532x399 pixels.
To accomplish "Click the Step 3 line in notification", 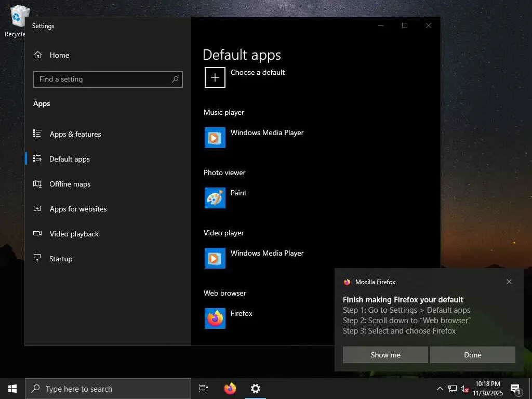I will tap(399, 331).
